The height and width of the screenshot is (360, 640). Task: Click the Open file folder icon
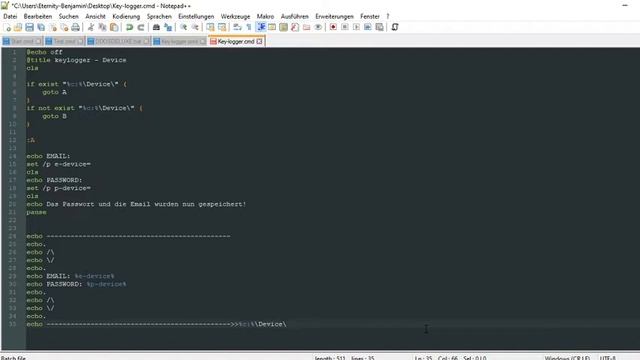[18, 27]
